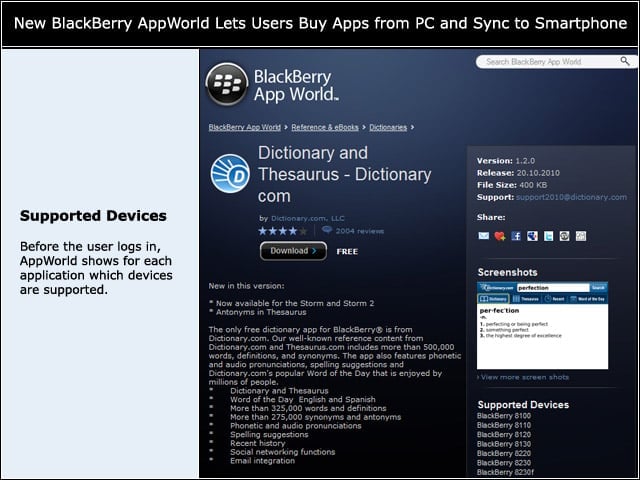
Task: Open the Dictionary.com, LLC vendor link
Action: tap(308, 218)
